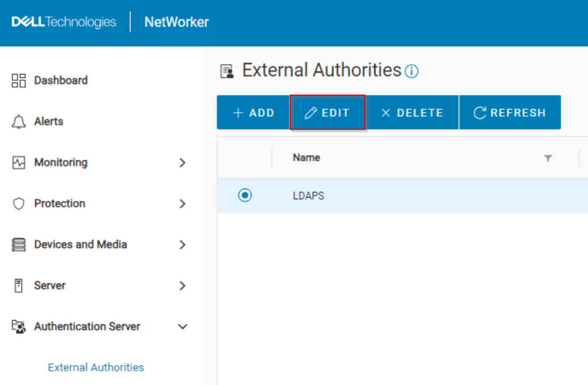The height and width of the screenshot is (385, 588).
Task: Click the Server icon in the sidebar
Action: tap(19, 285)
